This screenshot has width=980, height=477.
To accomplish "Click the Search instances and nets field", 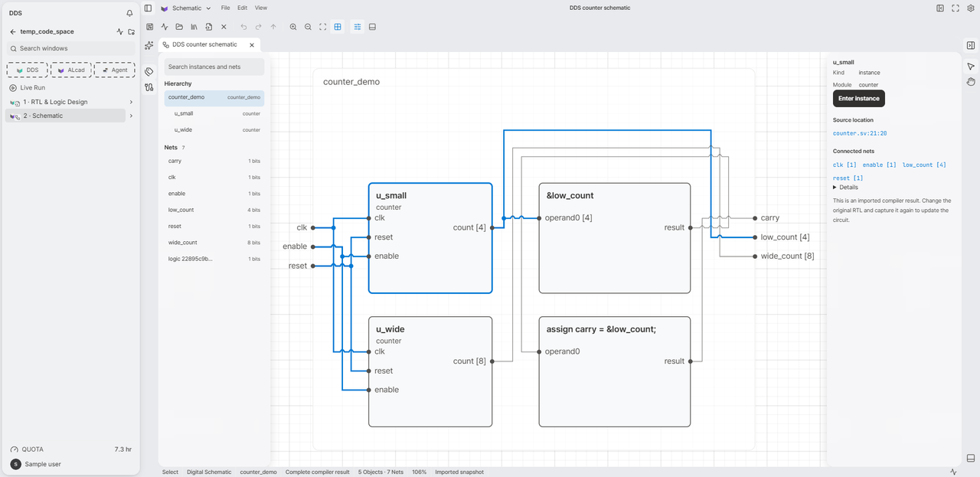I will click(214, 67).
